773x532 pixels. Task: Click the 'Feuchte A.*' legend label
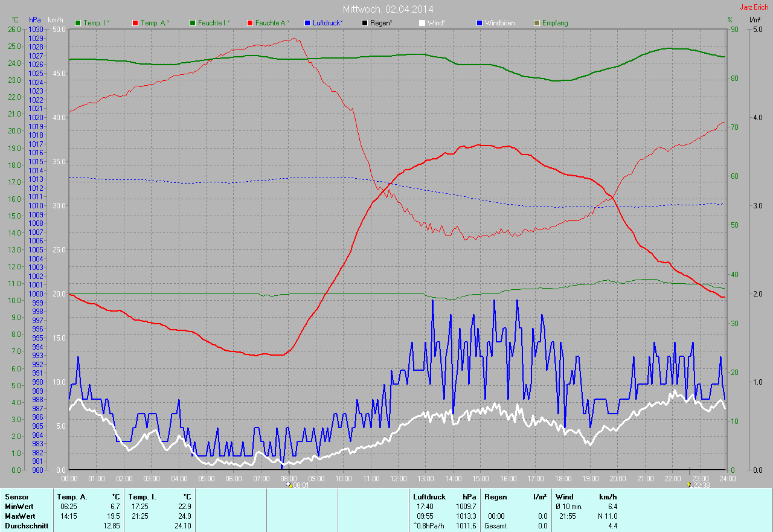click(x=272, y=23)
